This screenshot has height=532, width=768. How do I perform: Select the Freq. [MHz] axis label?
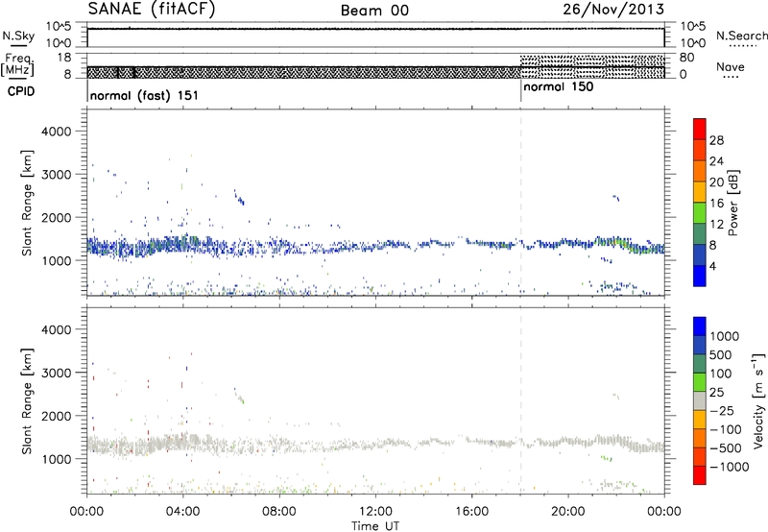[17, 64]
